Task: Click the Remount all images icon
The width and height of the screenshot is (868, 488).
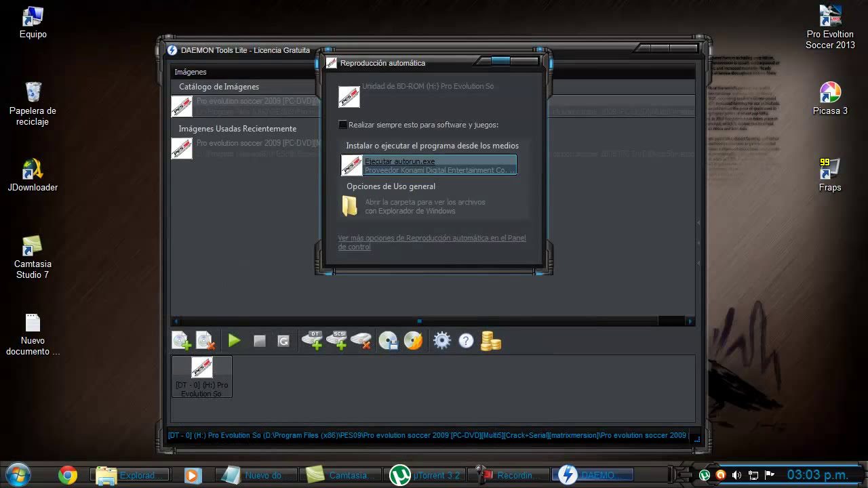Action: click(283, 341)
